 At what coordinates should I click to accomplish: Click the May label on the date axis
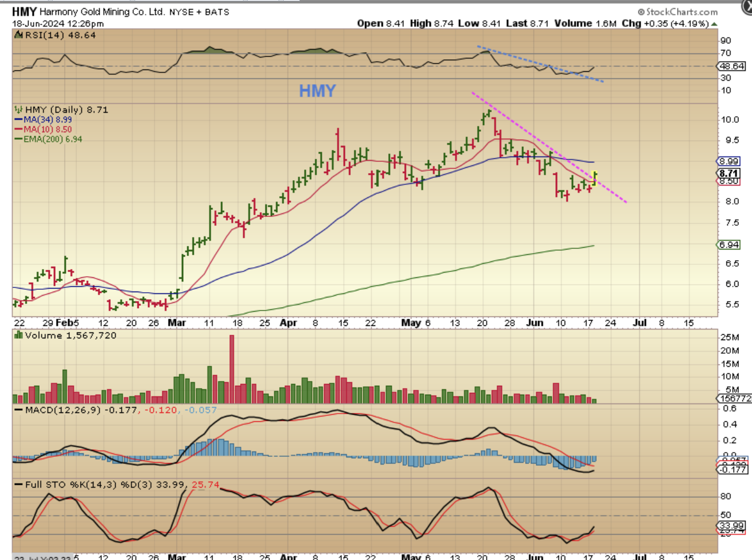pyautogui.click(x=412, y=323)
